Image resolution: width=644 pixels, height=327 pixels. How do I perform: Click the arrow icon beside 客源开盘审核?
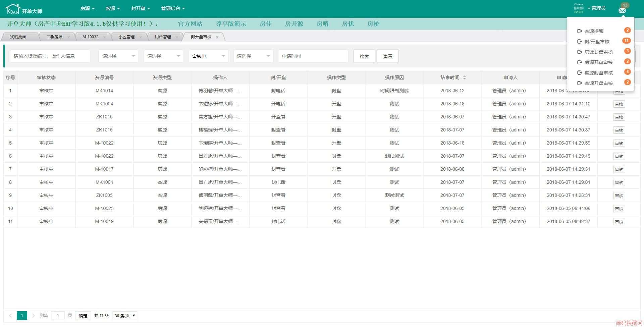pos(579,83)
